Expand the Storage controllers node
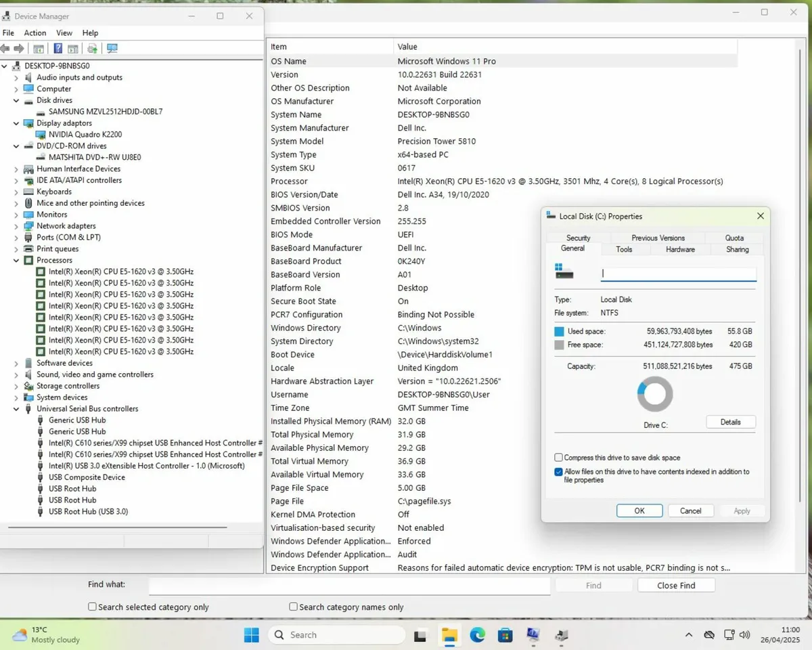The image size is (812, 650). (16, 386)
